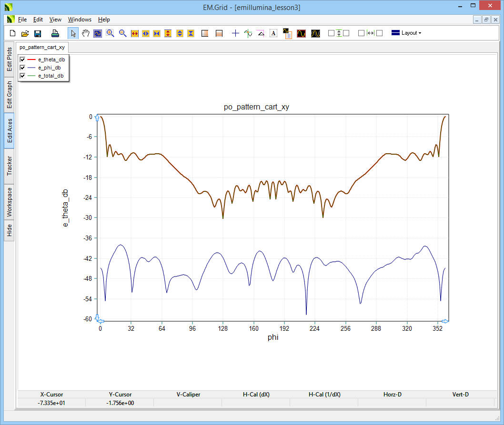504x425 pixels.
Task: Select the po_pattern_cart_xy tab
Action: [42, 47]
